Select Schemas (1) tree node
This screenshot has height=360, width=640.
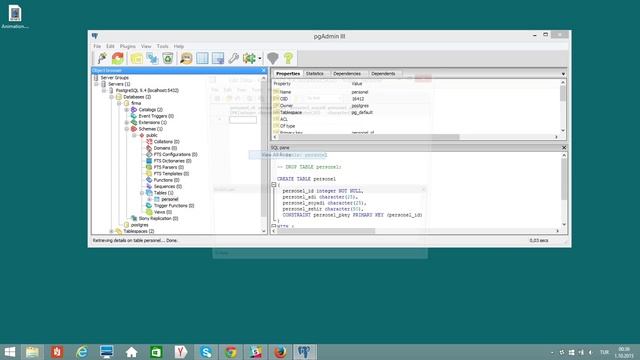coord(151,129)
